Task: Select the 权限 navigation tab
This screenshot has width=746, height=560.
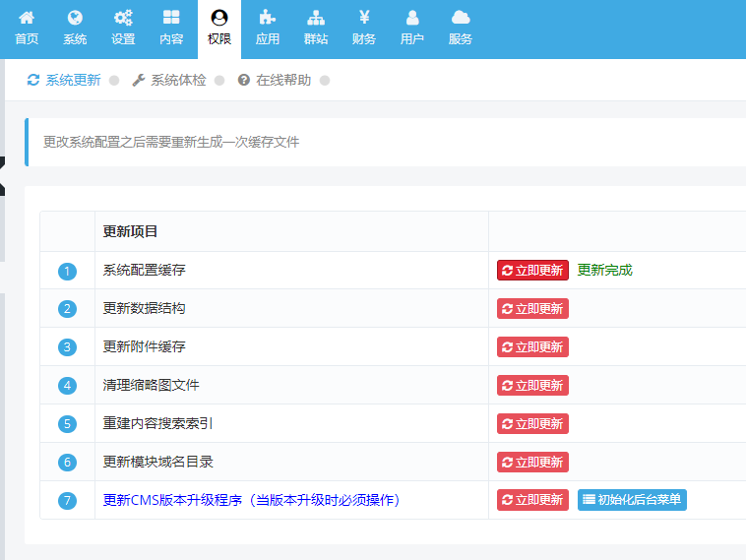Action: 219,29
